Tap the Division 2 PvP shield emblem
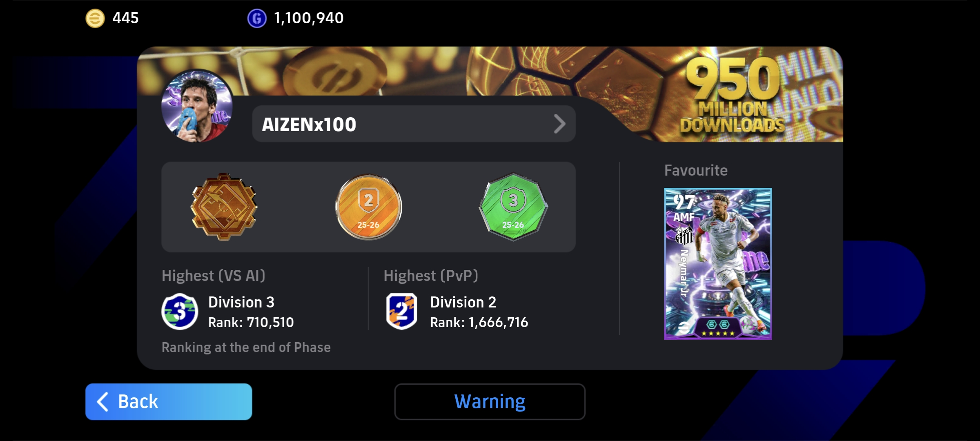 402,312
